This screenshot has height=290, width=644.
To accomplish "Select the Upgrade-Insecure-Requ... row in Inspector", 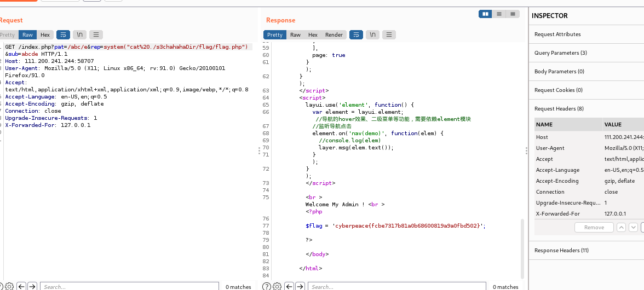I will [589, 202].
